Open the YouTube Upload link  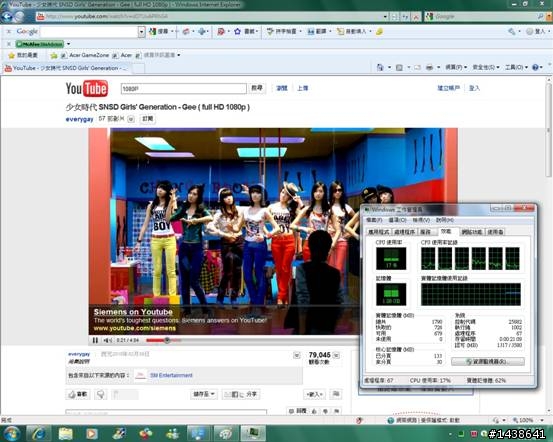[x=302, y=88]
